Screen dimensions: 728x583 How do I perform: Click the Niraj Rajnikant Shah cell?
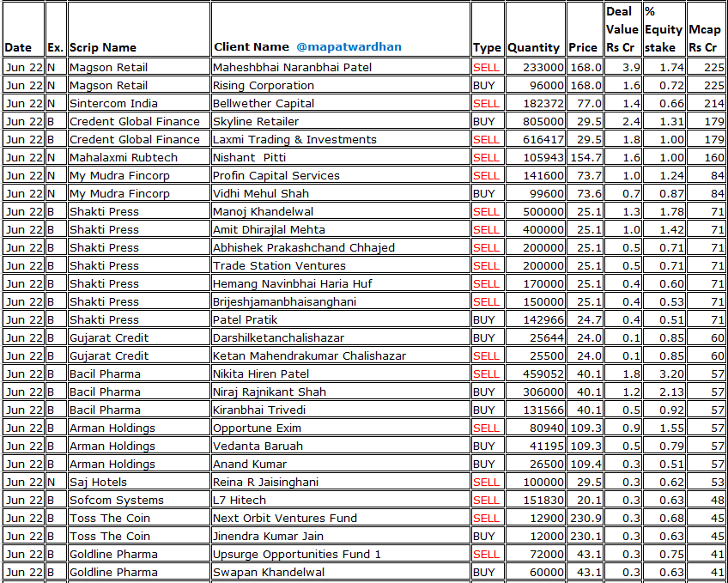click(x=340, y=392)
